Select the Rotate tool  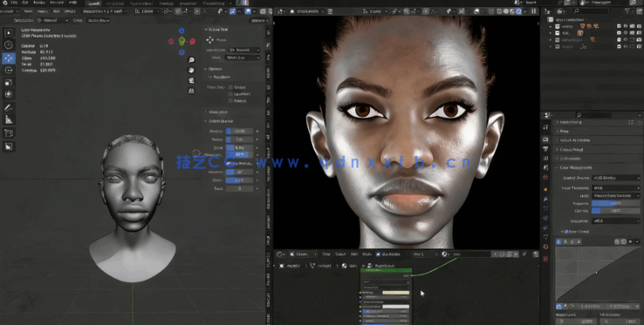pos(8,71)
